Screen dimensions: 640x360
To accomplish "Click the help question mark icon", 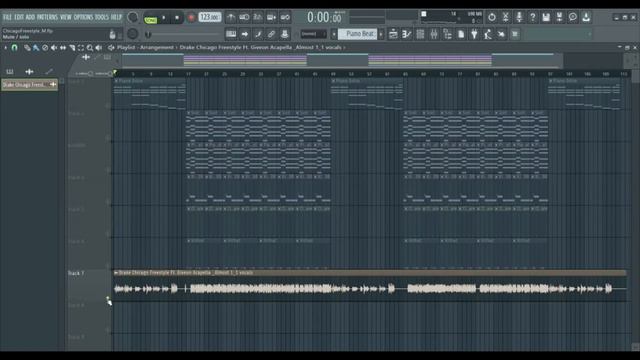I will coord(532,17).
